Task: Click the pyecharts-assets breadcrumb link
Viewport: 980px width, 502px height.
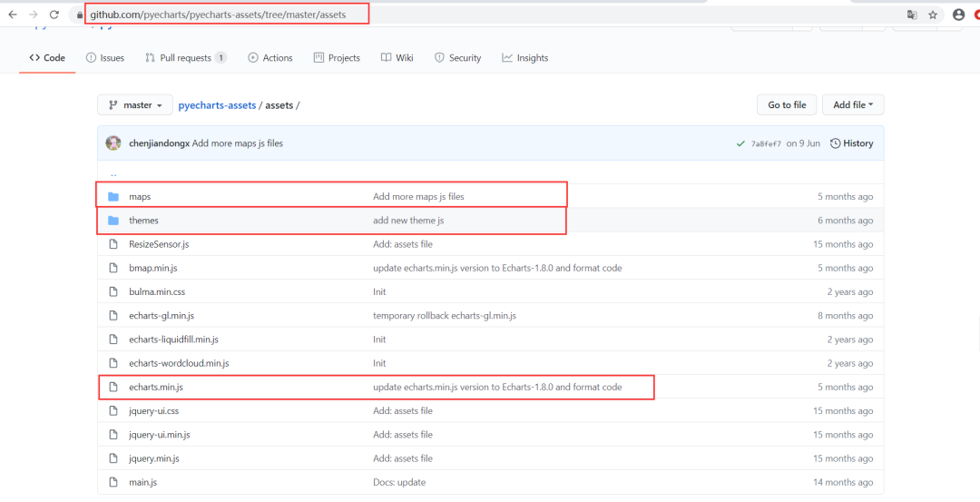Action: (x=217, y=105)
